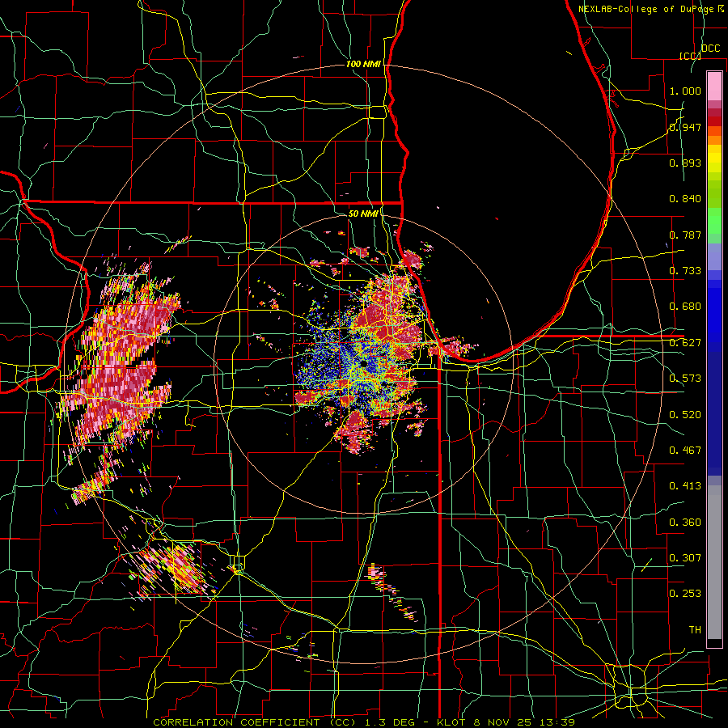The height and width of the screenshot is (728, 728).
Task: Click the 0.947 value on the legend
Action: (x=685, y=127)
